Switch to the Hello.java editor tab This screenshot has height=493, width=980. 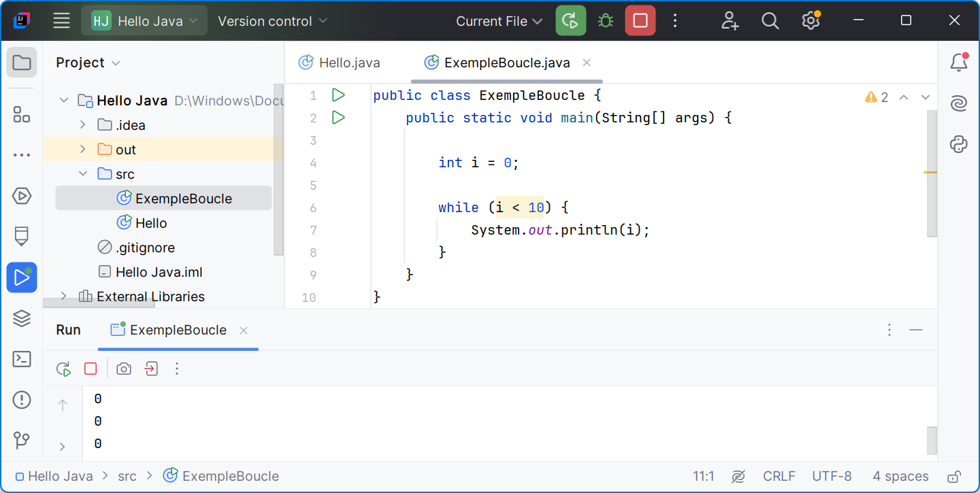click(340, 63)
